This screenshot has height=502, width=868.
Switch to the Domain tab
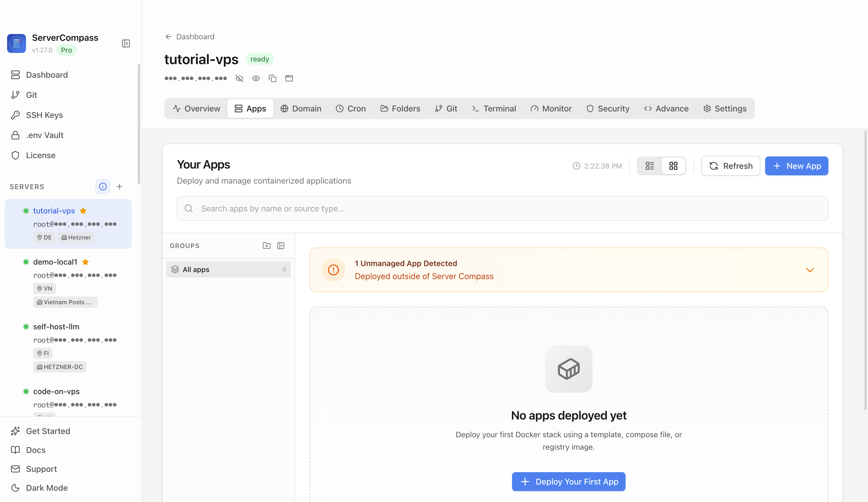(x=301, y=109)
